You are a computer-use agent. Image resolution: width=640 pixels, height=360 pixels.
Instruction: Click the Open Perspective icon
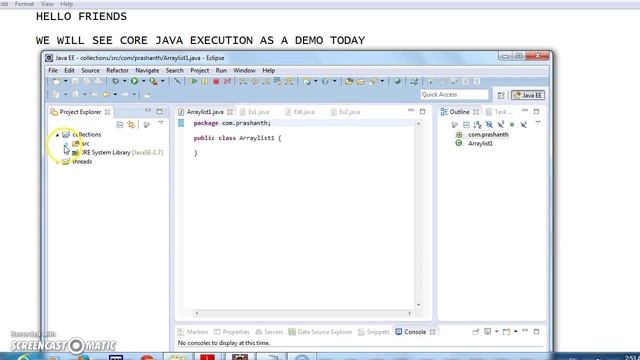501,95
